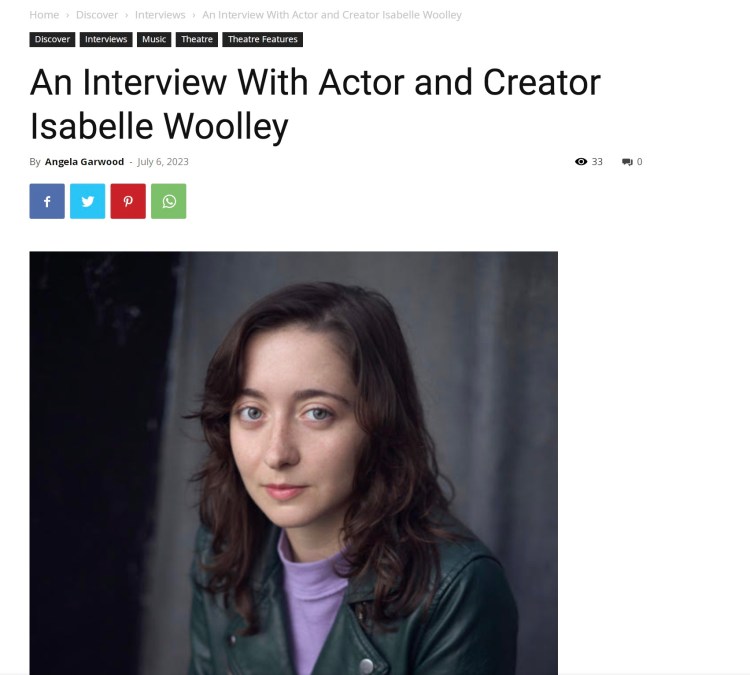Screen dimensions: 750x675
Task: Select the Discover category tag
Action: click(x=52, y=39)
